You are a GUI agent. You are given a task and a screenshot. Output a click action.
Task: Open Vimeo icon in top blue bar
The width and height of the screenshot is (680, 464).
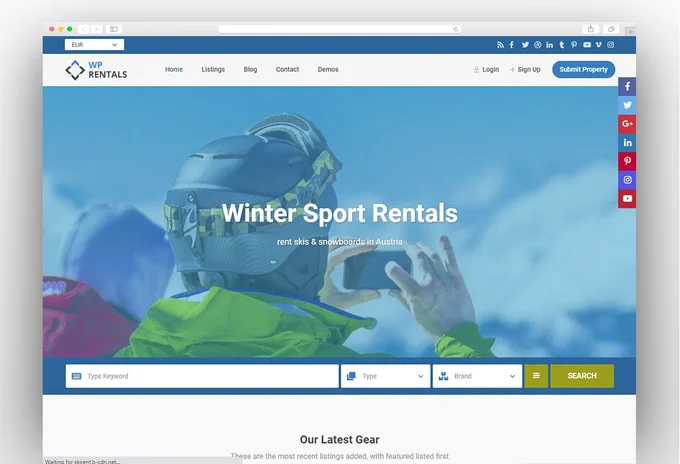(x=599, y=45)
